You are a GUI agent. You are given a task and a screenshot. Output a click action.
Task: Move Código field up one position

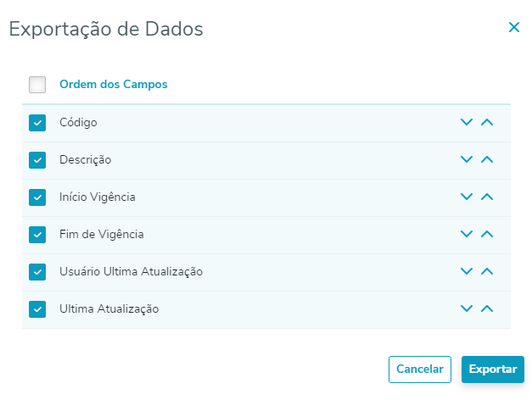click(487, 122)
